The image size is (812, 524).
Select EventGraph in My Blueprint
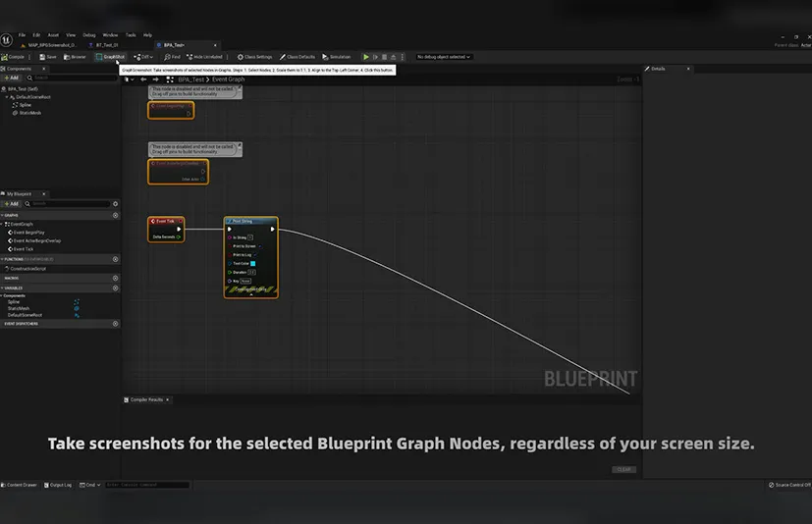tap(20, 224)
